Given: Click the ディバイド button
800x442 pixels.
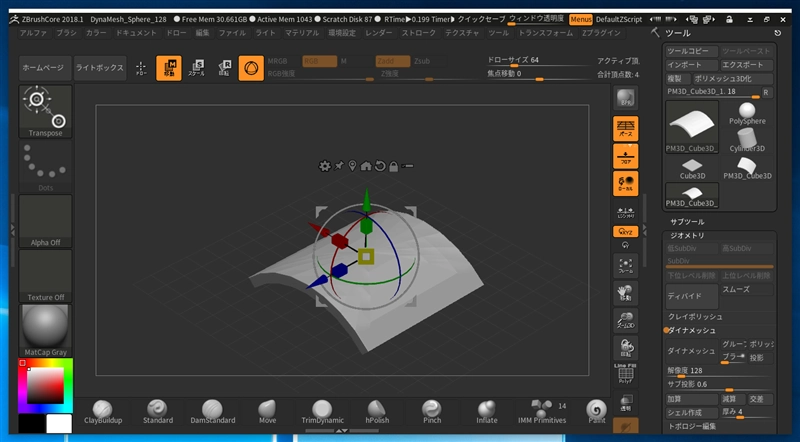Looking at the screenshot, I should click(x=692, y=296).
